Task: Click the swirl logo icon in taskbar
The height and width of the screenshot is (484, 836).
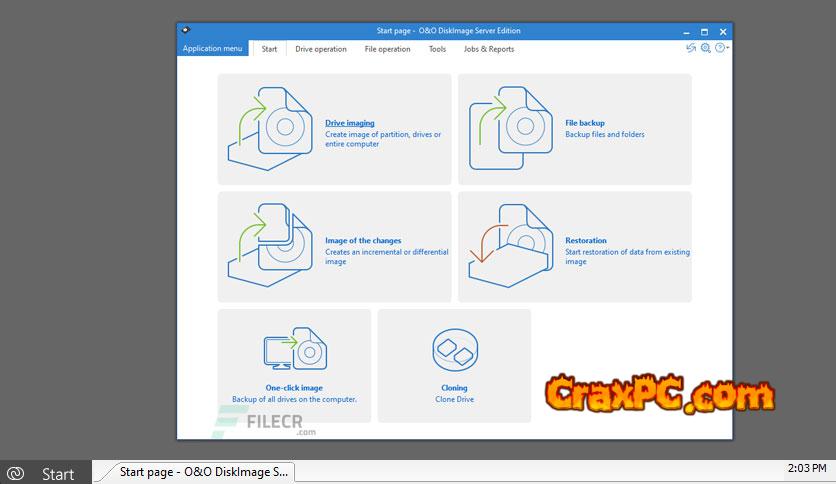Action: pos(15,473)
